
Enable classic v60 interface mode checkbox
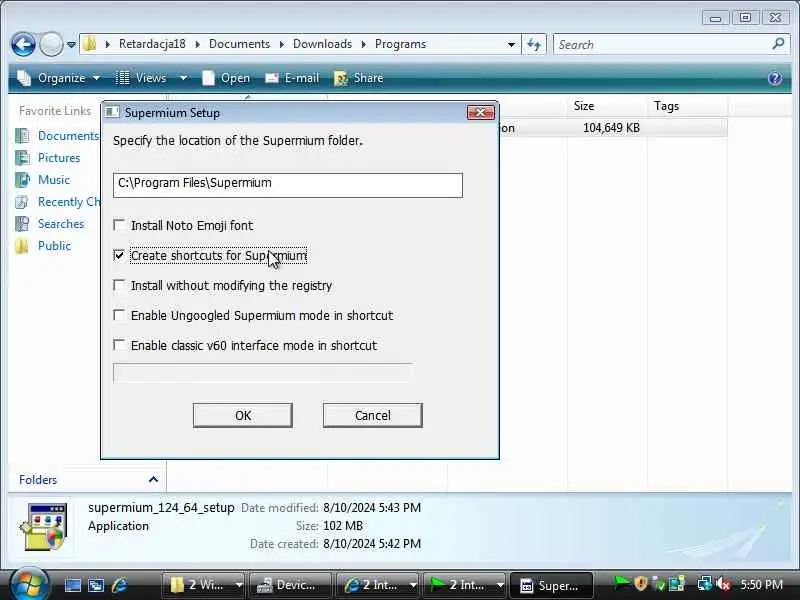pos(119,345)
